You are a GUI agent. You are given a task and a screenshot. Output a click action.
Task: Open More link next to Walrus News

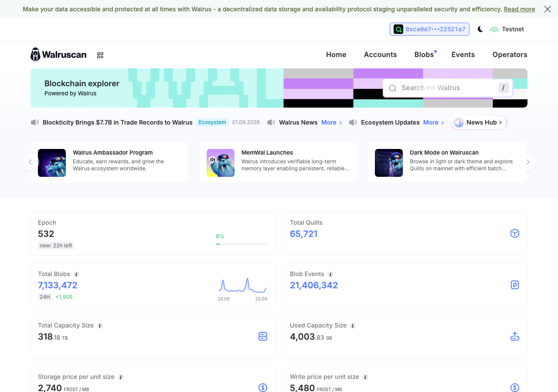point(332,122)
